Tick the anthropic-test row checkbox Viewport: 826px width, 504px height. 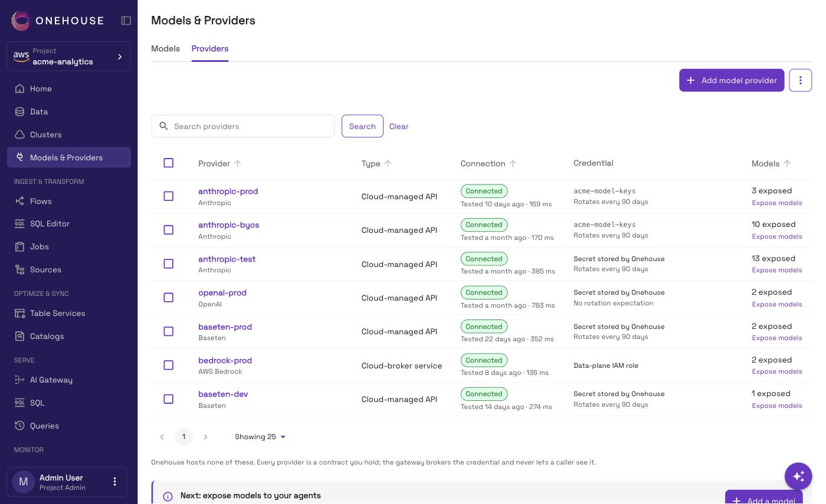pos(168,263)
